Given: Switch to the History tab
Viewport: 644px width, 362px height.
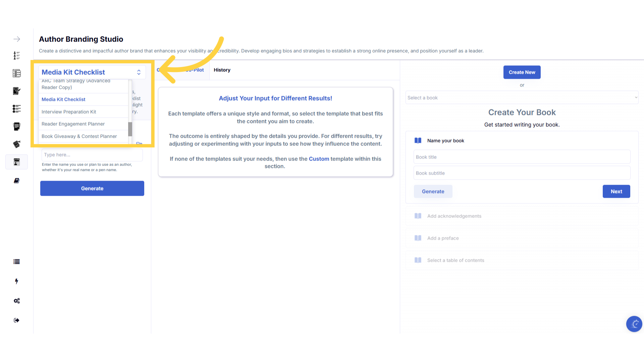Looking at the screenshot, I should [x=222, y=70].
